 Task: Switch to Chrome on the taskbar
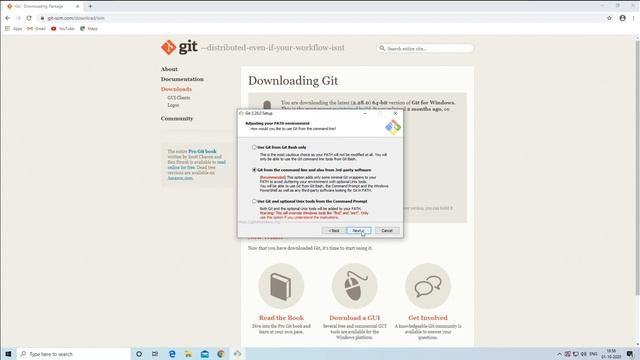pyautogui.click(x=221, y=354)
